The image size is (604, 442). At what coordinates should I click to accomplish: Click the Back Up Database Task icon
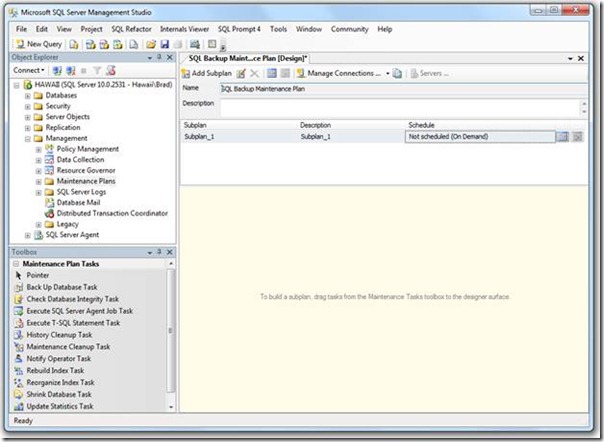[x=18, y=287]
